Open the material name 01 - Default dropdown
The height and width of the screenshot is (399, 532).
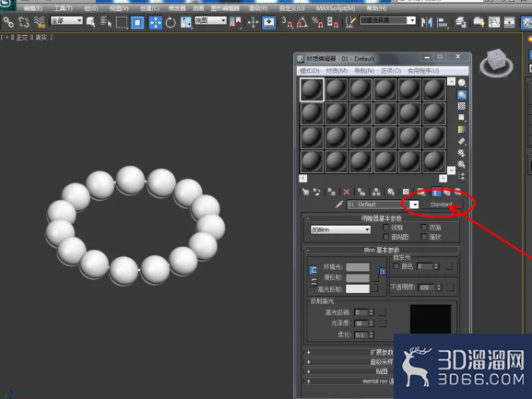click(414, 205)
